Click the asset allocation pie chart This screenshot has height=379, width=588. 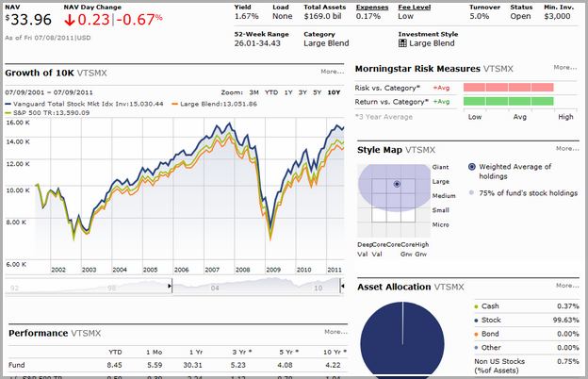(x=402, y=342)
